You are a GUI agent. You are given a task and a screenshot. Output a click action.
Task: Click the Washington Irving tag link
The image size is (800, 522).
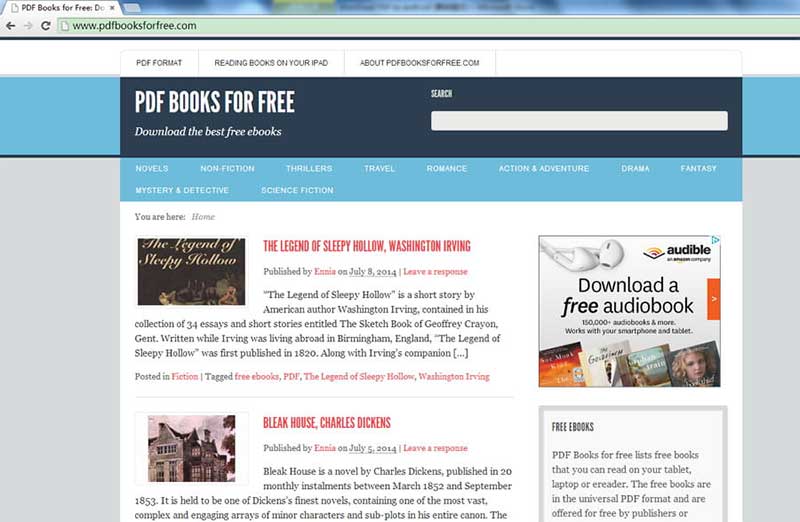454,377
